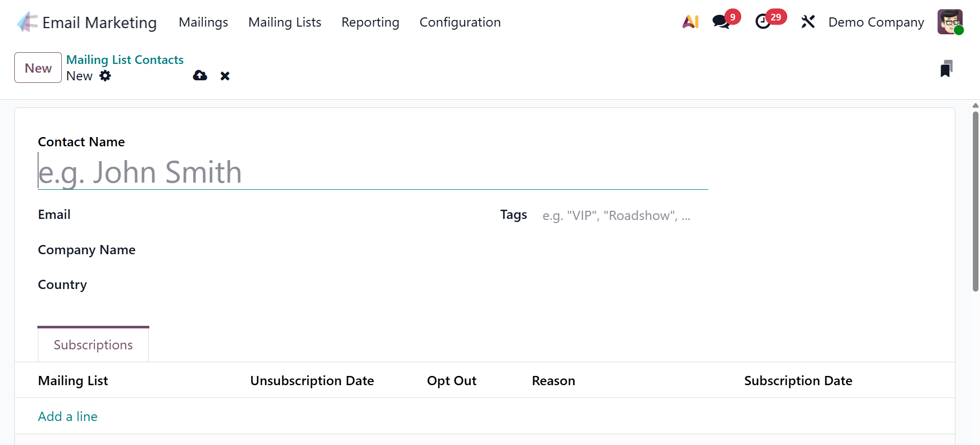The height and width of the screenshot is (445, 980).
Task: Expand the Configuration menu
Action: 460,23
